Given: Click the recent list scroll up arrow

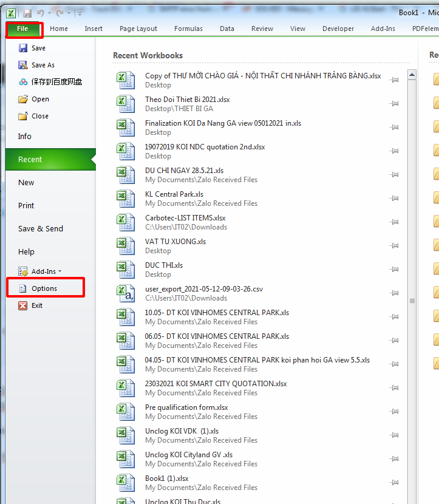Looking at the screenshot, I should [x=412, y=75].
